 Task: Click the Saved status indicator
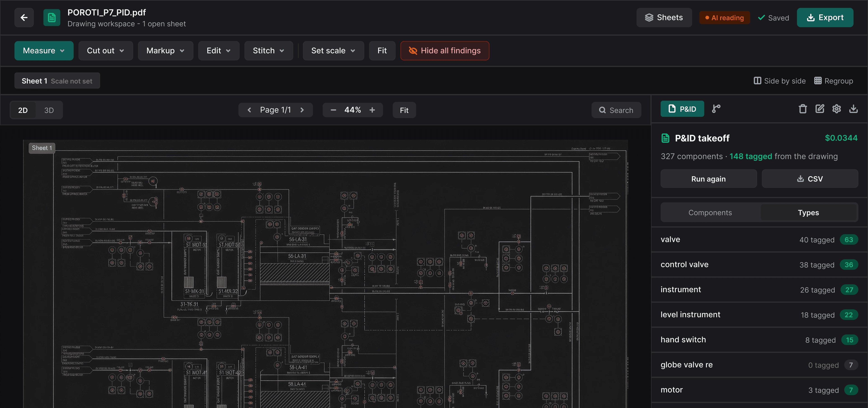[x=773, y=18]
